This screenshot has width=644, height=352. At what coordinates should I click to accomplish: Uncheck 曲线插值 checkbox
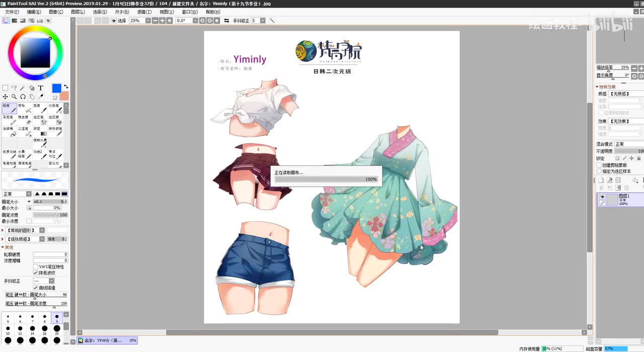[x=35, y=288]
